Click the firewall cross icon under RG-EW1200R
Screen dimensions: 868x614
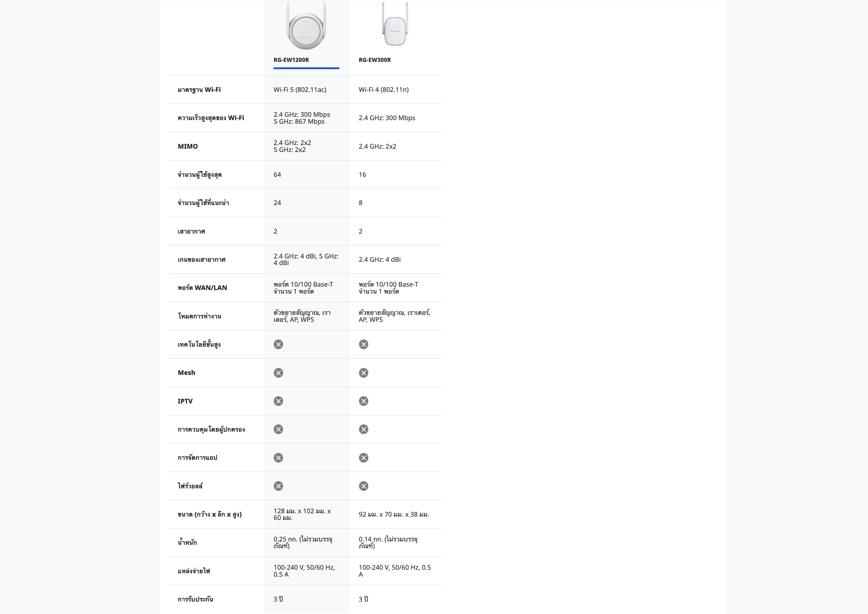[278, 486]
